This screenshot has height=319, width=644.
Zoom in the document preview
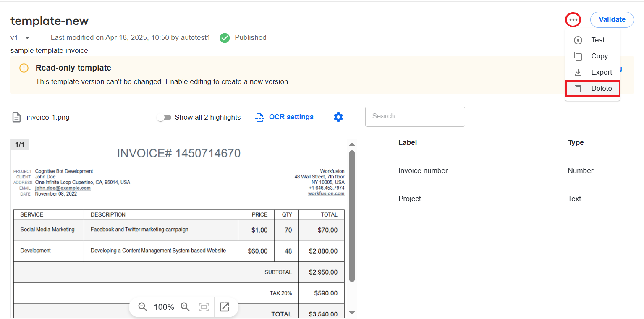coord(185,307)
